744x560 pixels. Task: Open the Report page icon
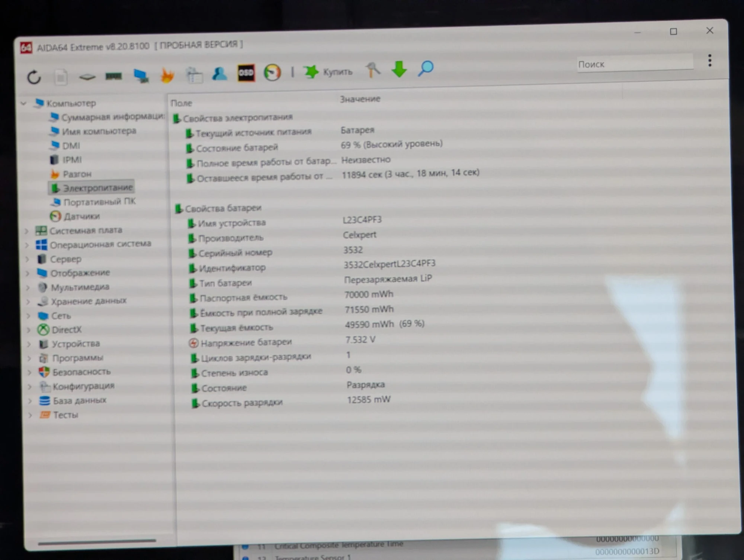(x=61, y=77)
